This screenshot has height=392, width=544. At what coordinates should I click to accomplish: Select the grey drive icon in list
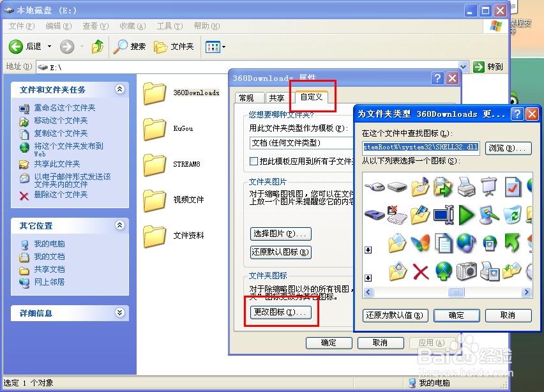tap(397, 187)
